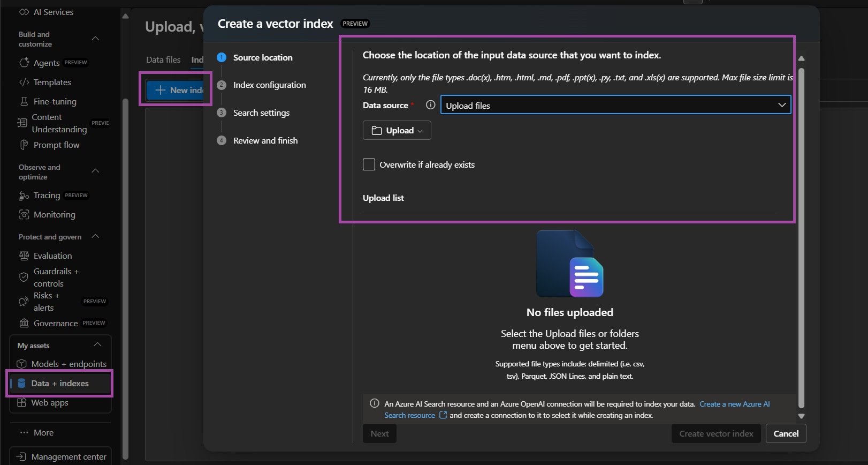Click the Upload button
This screenshot has width=868, height=465.
[x=397, y=130]
